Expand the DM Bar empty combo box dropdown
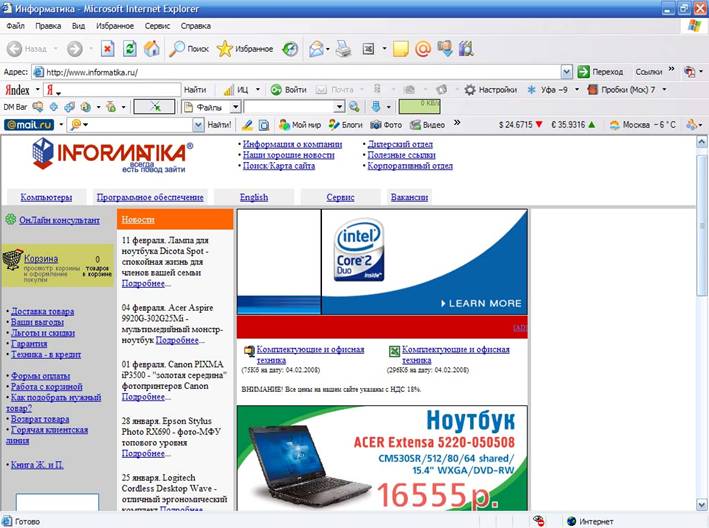Viewport: 709px width, 528px height. tap(340, 107)
